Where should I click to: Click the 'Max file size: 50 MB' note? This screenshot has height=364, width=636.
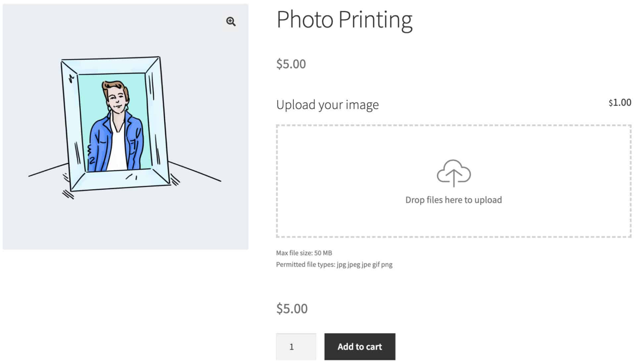click(304, 253)
